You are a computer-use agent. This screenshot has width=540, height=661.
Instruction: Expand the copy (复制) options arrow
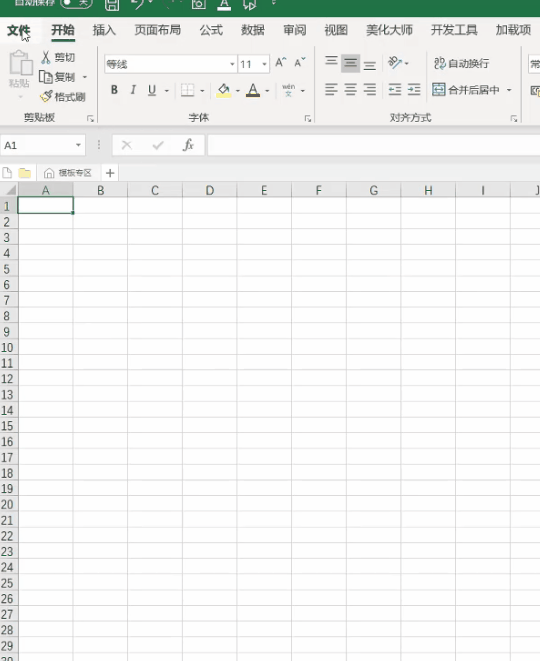pos(85,77)
